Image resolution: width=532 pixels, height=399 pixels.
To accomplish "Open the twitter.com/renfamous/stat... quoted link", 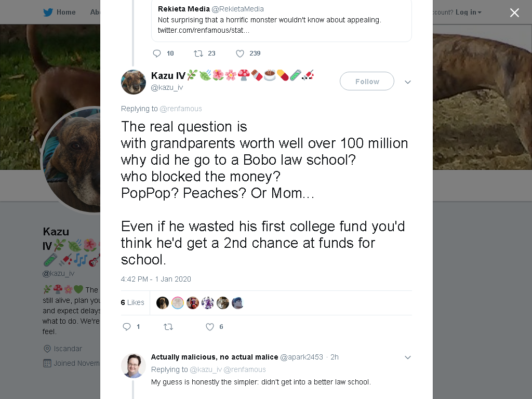I will click(204, 30).
